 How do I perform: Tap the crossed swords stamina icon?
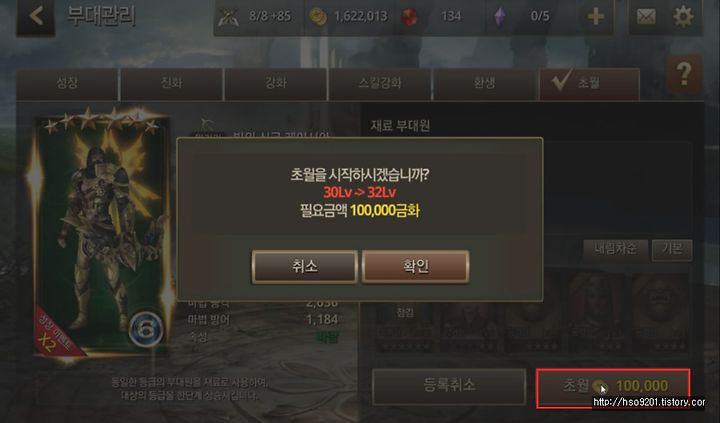(x=227, y=17)
